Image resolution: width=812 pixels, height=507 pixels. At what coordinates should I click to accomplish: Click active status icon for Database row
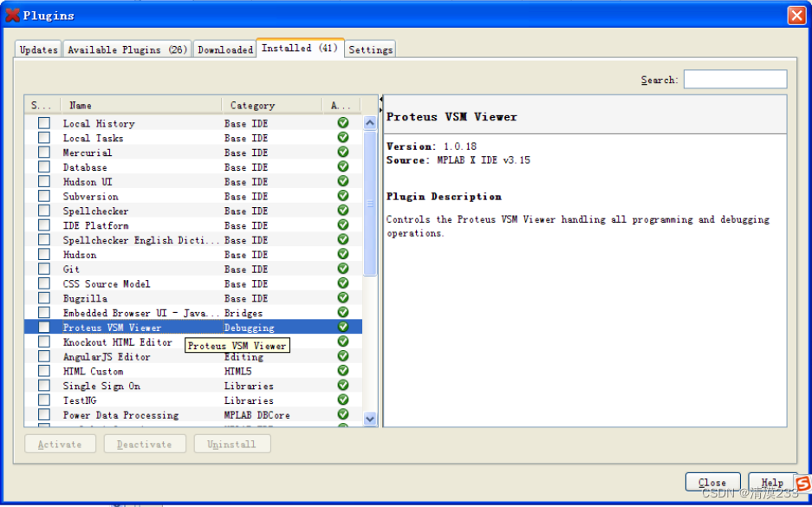click(343, 166)
